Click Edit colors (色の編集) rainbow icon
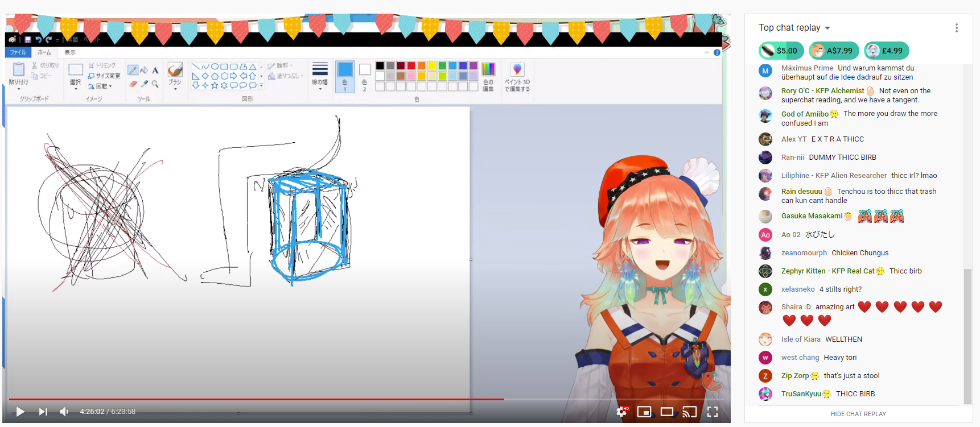Image resolution: width=980 pixels, height=427 pixels. (488, 69)
